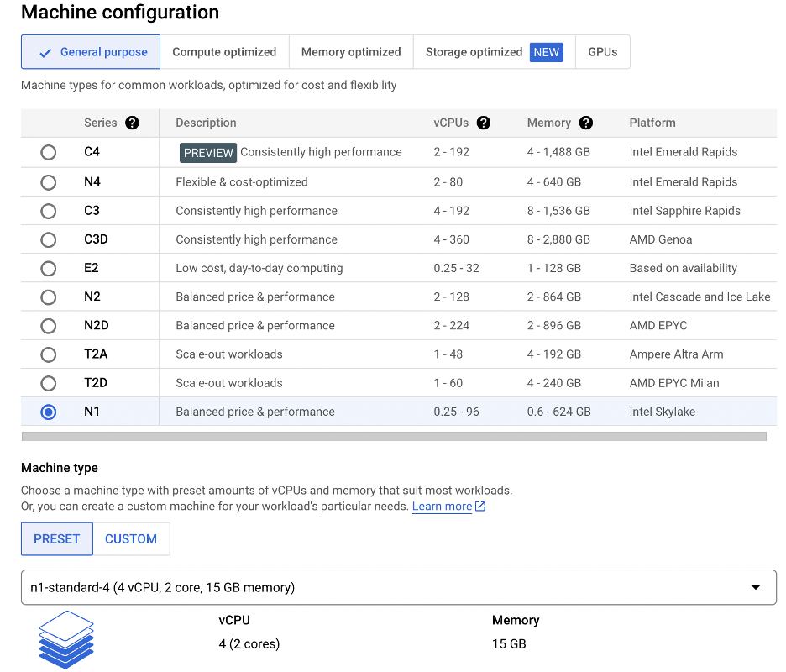
Task: Click the '0.25 - 32' vCPUs cell
Action: (x=457, y=268)
